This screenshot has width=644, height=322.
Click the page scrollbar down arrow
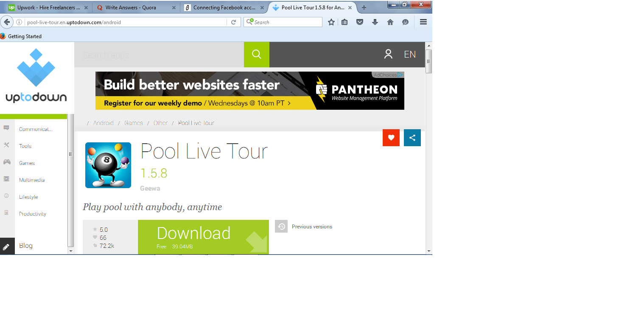pyautogui.click(x=429, y=251)
